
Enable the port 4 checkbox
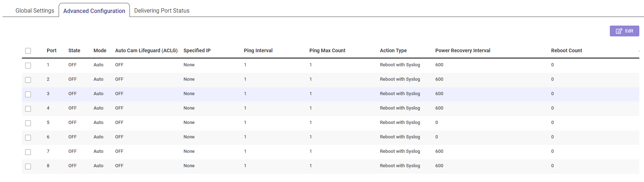(x=28, y=109)
